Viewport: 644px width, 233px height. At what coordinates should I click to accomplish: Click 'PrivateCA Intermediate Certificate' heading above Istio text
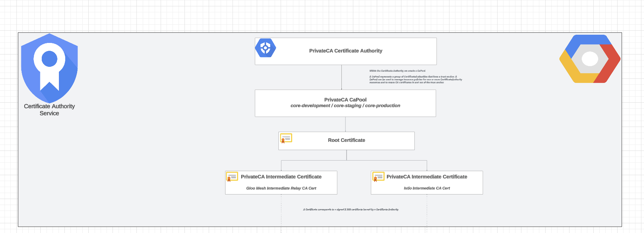coord(427,177)
